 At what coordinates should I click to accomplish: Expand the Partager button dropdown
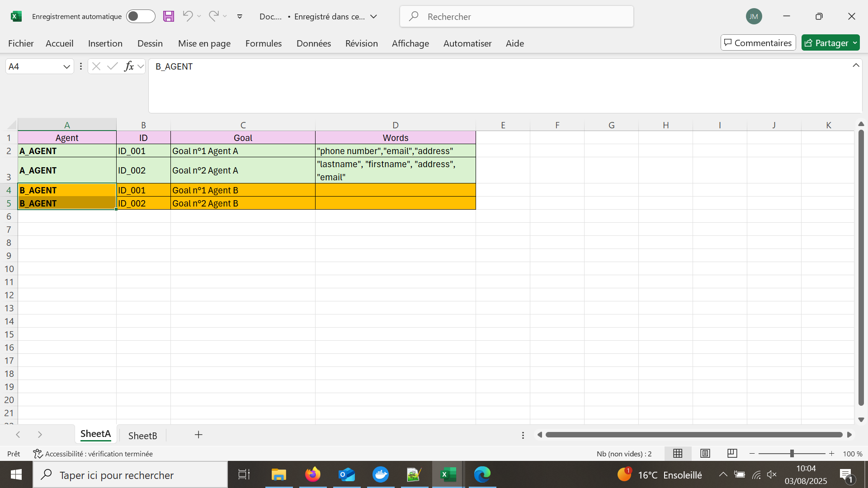pyautogui.click(x=854, y=43)
